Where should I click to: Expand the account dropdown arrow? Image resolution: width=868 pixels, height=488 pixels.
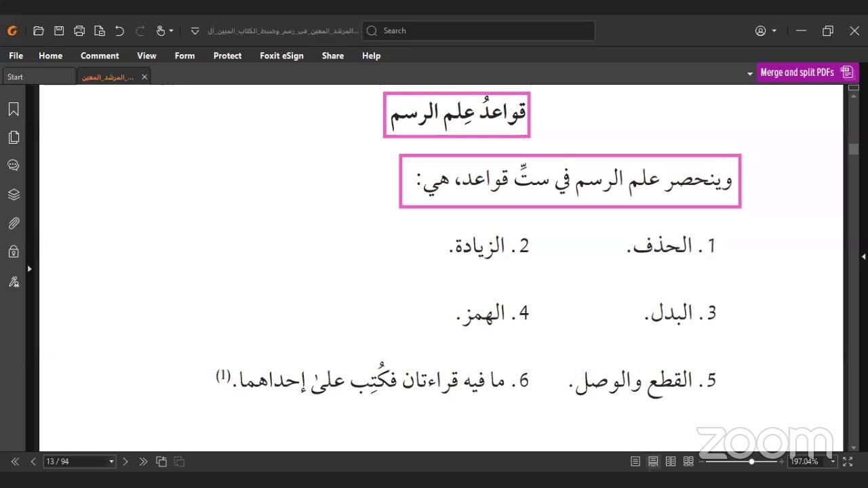(x=774, y=31)
